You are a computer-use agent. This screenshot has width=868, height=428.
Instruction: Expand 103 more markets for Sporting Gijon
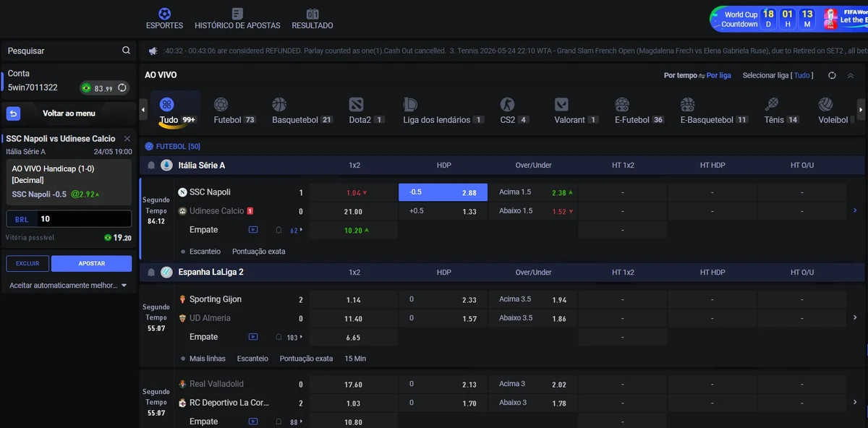[x=295, y=338]
